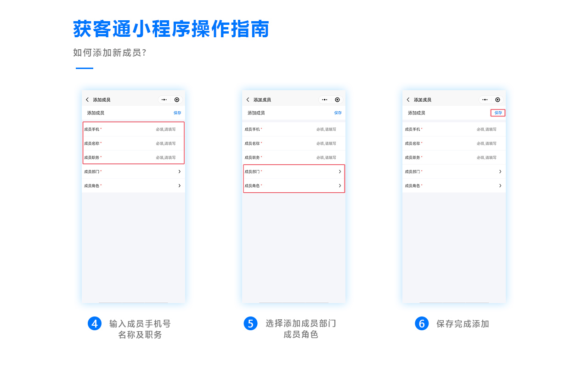Click the highlighted 保存 in step 6 phone
The width and height of the screenshot is (588, 368).
pyautogui.click(x=498, y=113)
